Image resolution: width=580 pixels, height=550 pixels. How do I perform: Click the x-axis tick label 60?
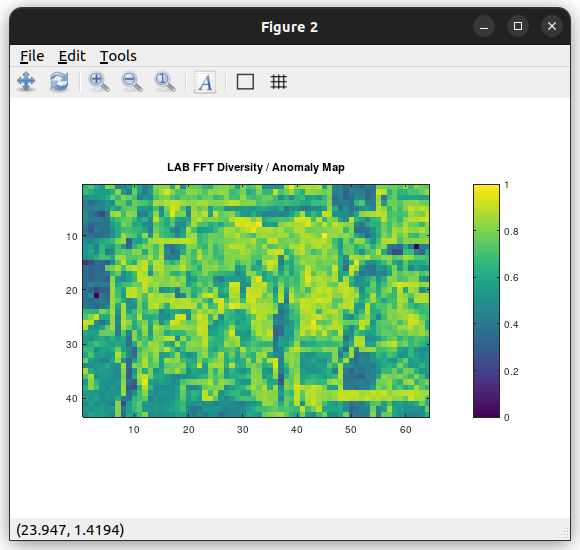click(x=405, y=430)
